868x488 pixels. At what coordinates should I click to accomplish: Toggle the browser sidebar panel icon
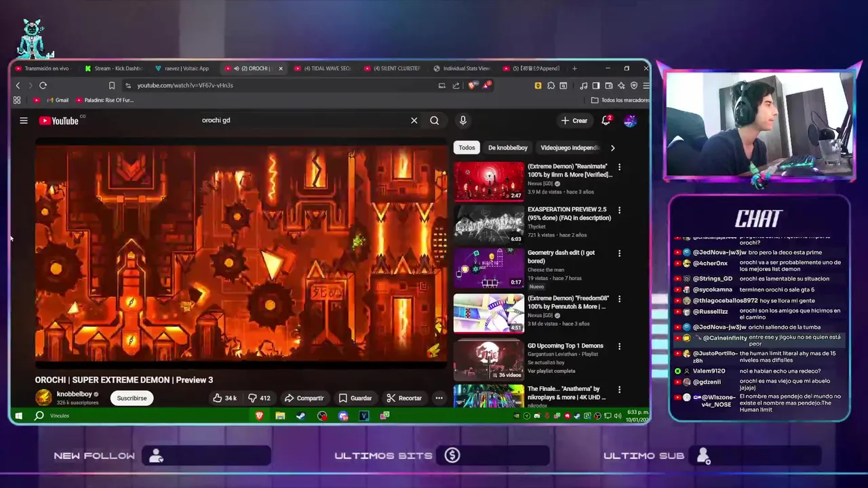(x=595, y=85)
